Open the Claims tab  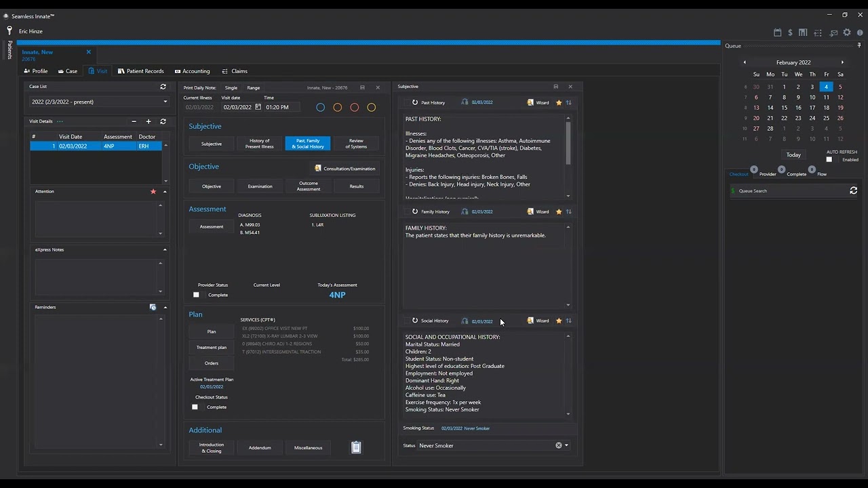point(235,71)
